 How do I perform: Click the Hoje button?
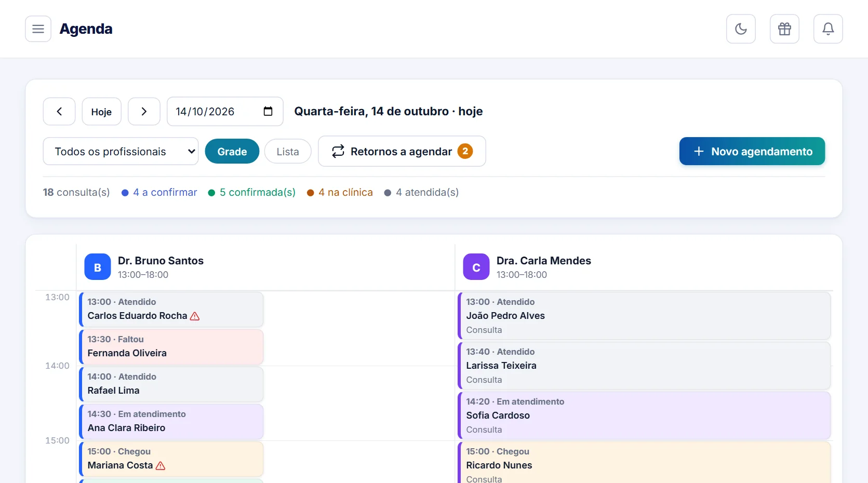tap(101, 111)
